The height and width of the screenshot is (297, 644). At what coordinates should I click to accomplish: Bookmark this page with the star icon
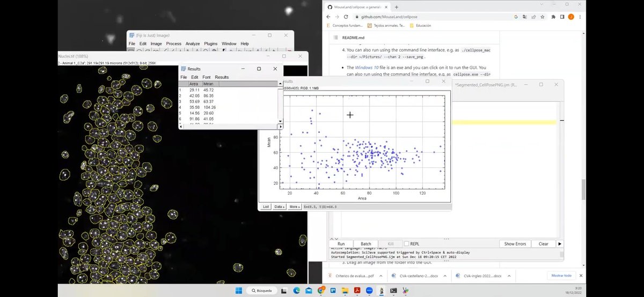click(x=544, y=17)
